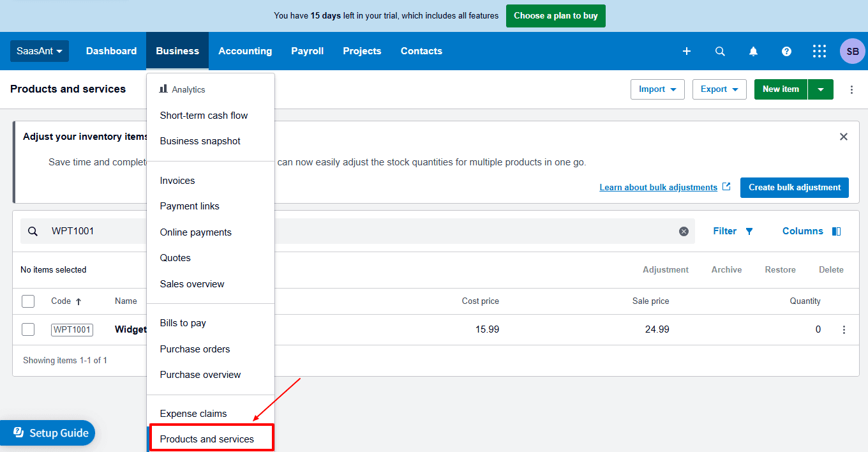Click Create bulk adjustment button
Image resolution: width=868 pixels, height=452 pixels.
(x=794, y=188)
